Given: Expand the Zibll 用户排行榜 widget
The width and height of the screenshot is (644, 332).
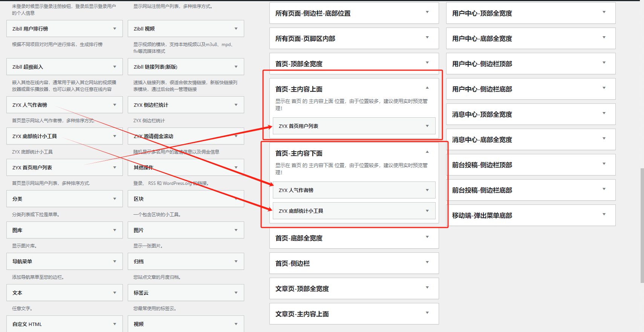Looking at the screenshot, I should point(115,29).
